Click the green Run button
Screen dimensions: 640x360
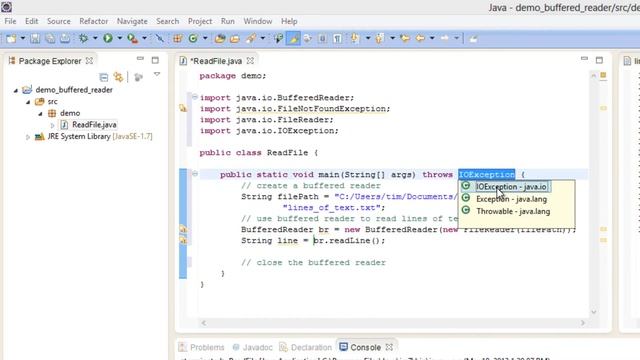point(108,38)
